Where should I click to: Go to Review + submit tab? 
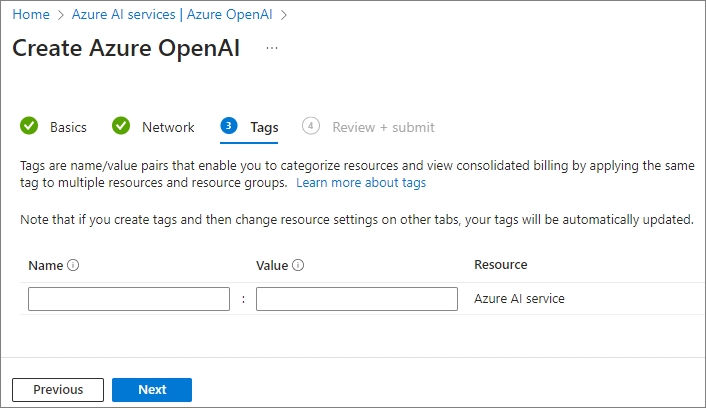[x=383, y=127]
